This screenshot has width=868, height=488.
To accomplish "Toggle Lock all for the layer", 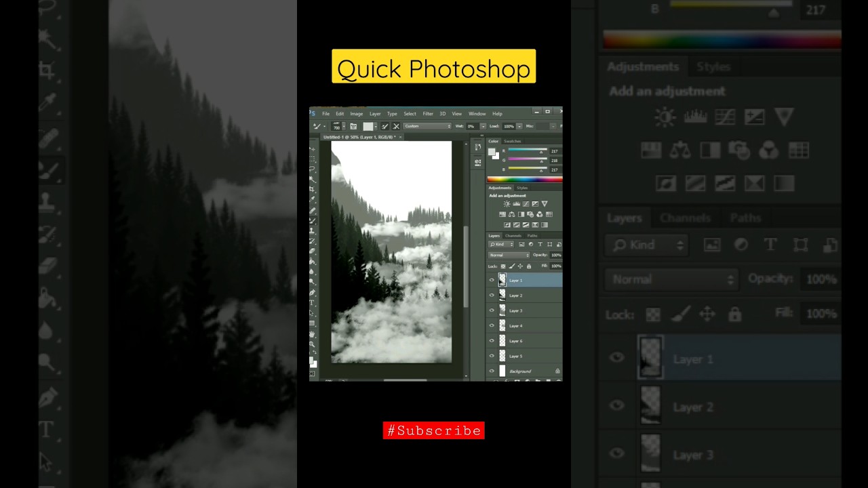I will coord(529,266).
